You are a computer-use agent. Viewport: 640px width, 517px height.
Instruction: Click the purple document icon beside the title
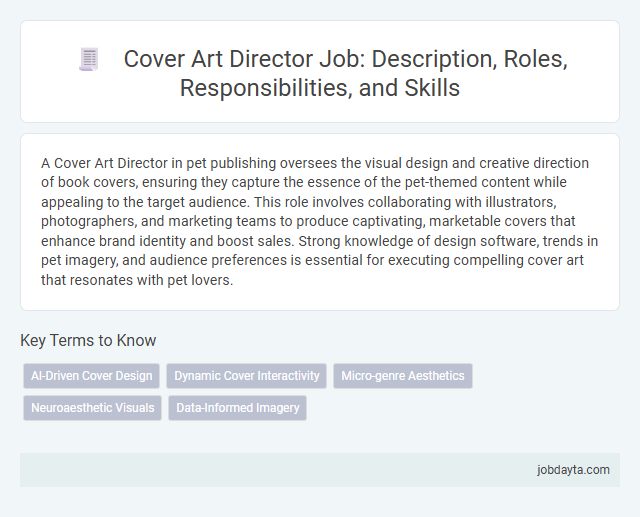(x=89, y=59)
